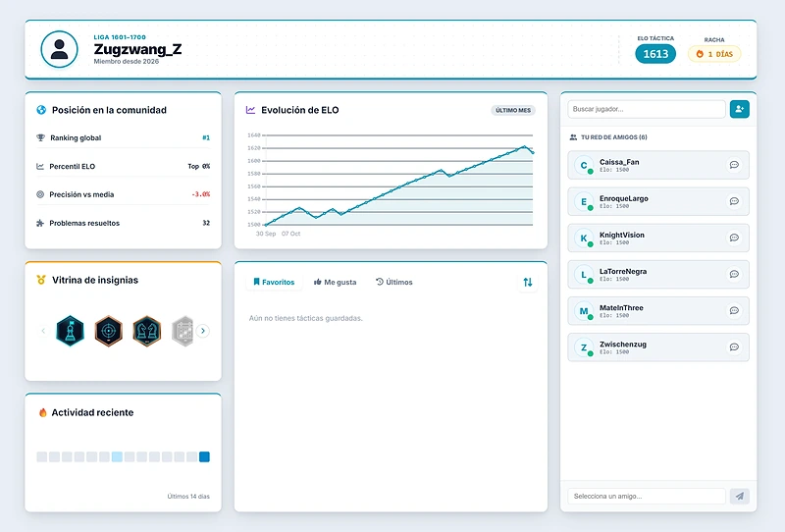Image resolution: width=785 pixels, height=532 pixels.
Task: Switch to the Favoritos tab
Action: 274,282
